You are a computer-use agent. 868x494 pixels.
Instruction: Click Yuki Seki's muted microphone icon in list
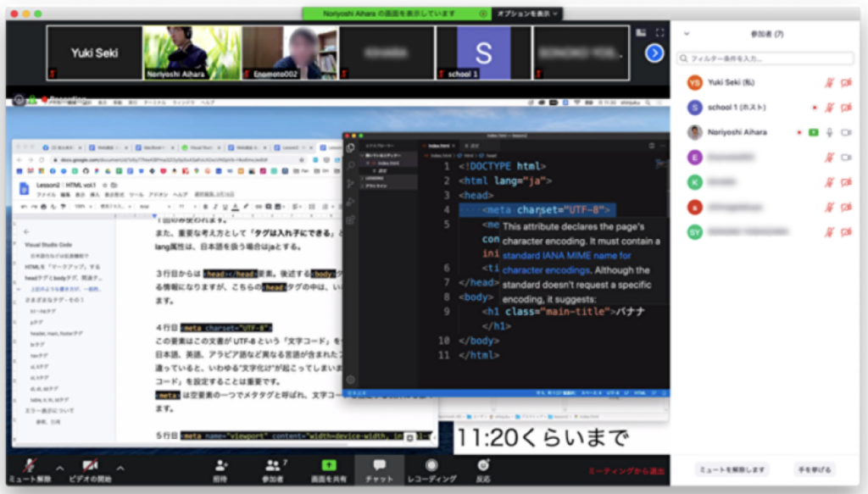[829, 82]
